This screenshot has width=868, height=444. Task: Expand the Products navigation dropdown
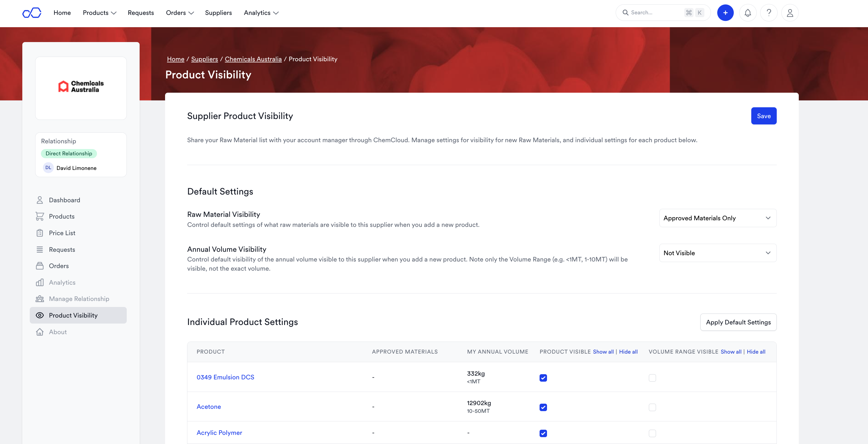coord(99,13)
